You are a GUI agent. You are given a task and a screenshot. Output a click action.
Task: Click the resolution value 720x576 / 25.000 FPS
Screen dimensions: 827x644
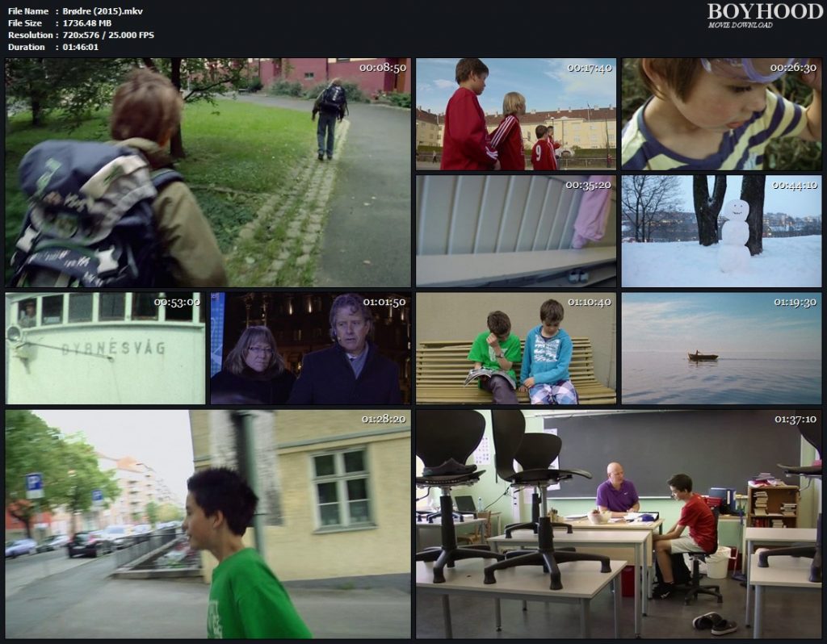pos(108,35)
